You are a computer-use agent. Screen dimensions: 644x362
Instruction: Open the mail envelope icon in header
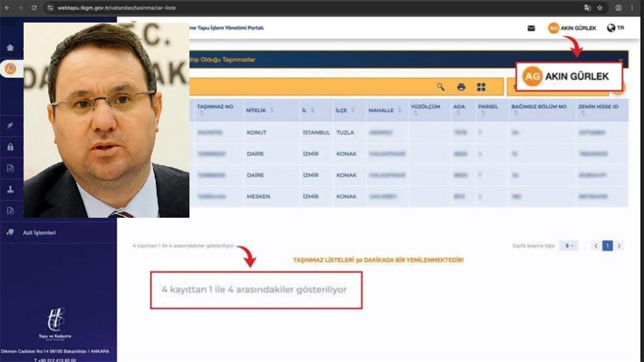pos(531,28)
